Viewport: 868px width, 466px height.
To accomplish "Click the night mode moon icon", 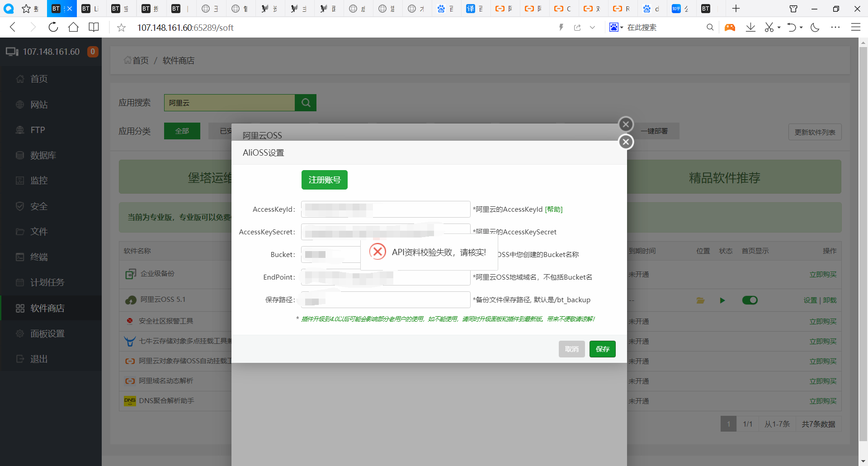I will [x=815, y=27].
